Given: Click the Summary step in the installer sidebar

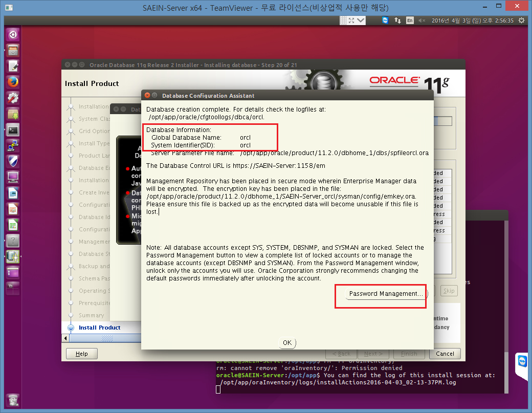Looking at the screenshot, I should pyautogui.click(x=91, y=315).
